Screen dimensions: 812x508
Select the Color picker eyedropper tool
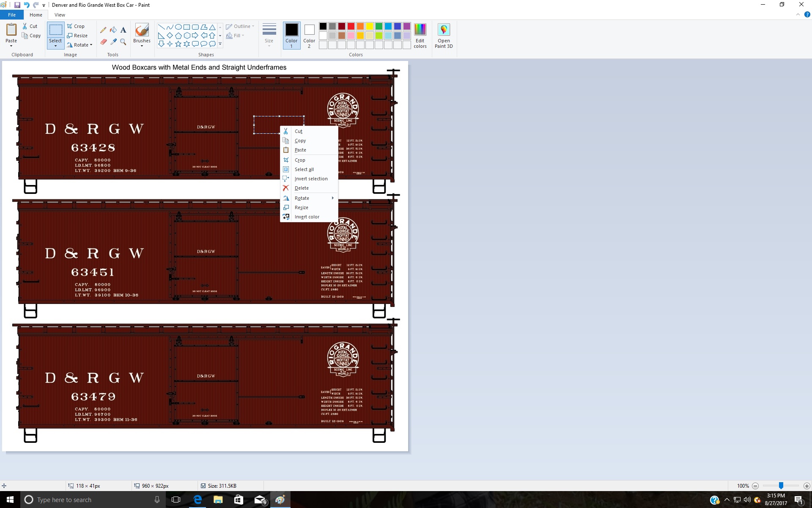[x=113, y=41]
